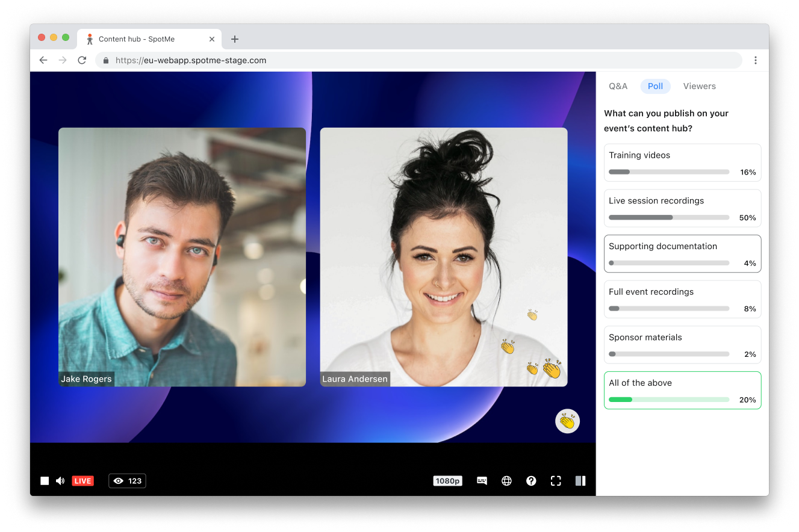This screenshot has height=532, width=799.
Task: Select the Sponsor materials poll option
Action: pyautogui.click(x=683, y=345)
